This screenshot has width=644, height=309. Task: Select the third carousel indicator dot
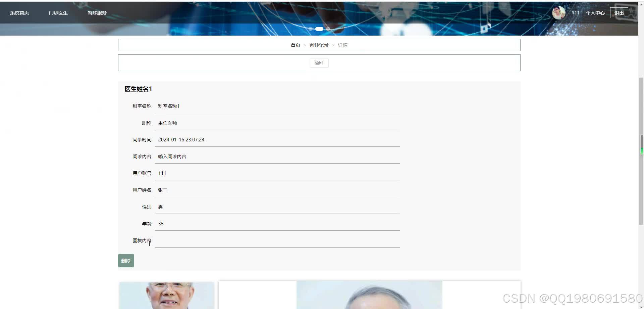click(328, 29)
